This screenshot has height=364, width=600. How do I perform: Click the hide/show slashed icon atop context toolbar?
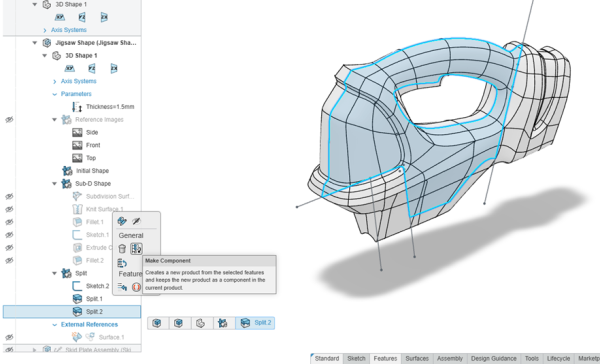pos(136,221)
